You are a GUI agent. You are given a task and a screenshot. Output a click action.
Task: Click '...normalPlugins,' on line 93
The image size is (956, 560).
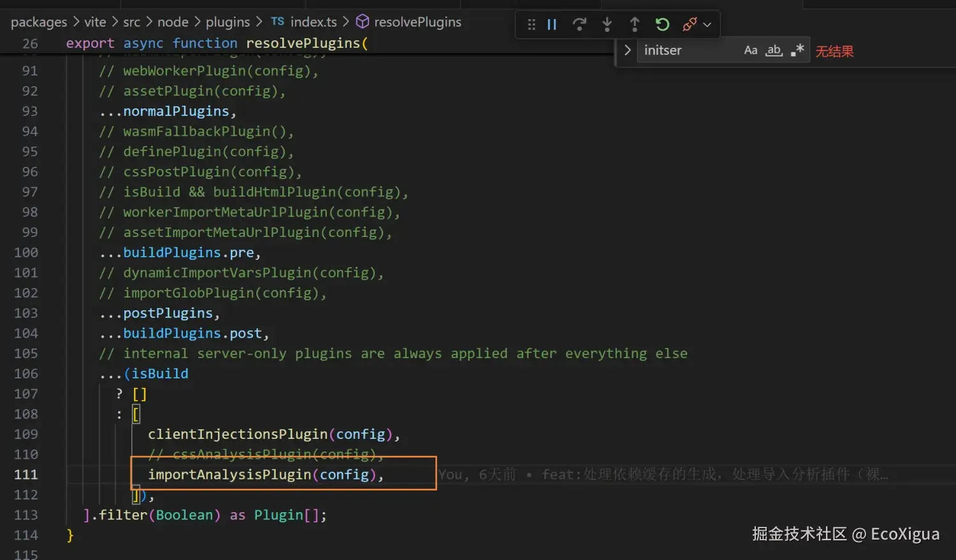[168, 111]
